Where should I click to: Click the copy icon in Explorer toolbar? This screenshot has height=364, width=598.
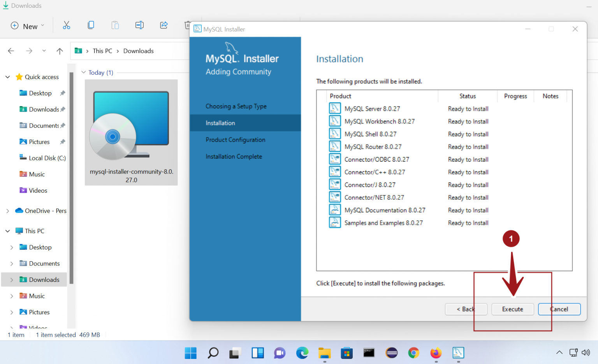91,25
